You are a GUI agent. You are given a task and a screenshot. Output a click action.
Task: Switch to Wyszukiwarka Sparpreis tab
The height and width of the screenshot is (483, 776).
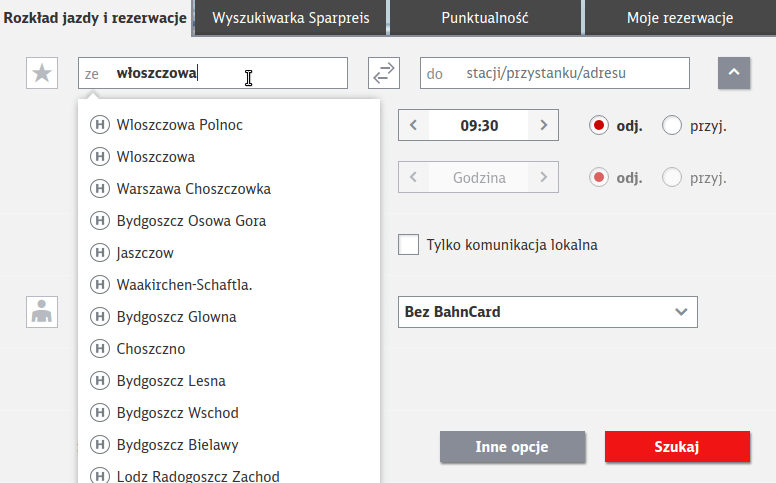(x=291, y=18)
